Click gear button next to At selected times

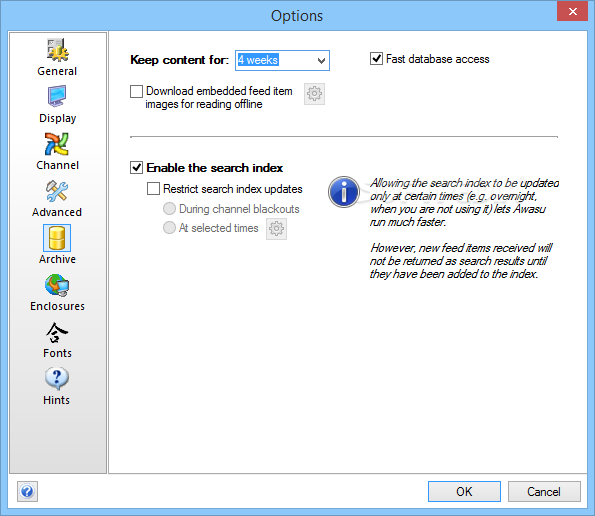tap(276, 229)
